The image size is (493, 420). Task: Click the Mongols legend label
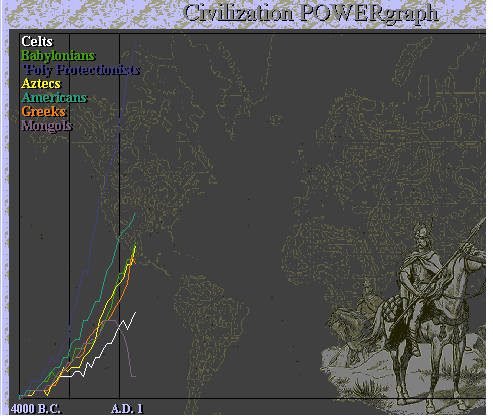coord(47,126)
